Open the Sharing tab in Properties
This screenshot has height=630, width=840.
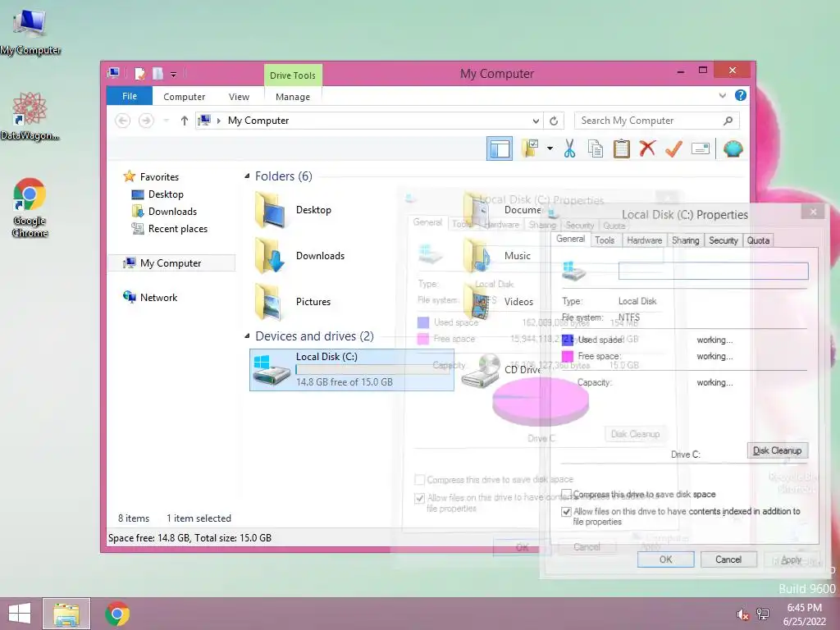685,240
